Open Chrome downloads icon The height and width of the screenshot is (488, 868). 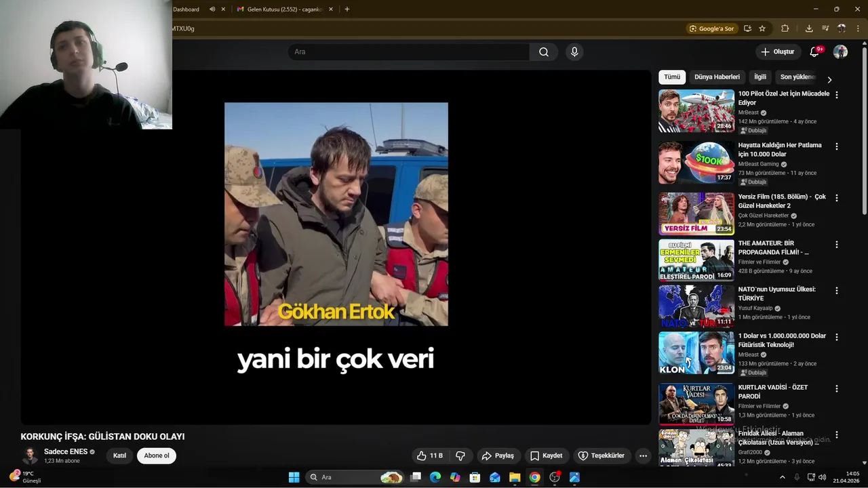[x=809, y=28]
